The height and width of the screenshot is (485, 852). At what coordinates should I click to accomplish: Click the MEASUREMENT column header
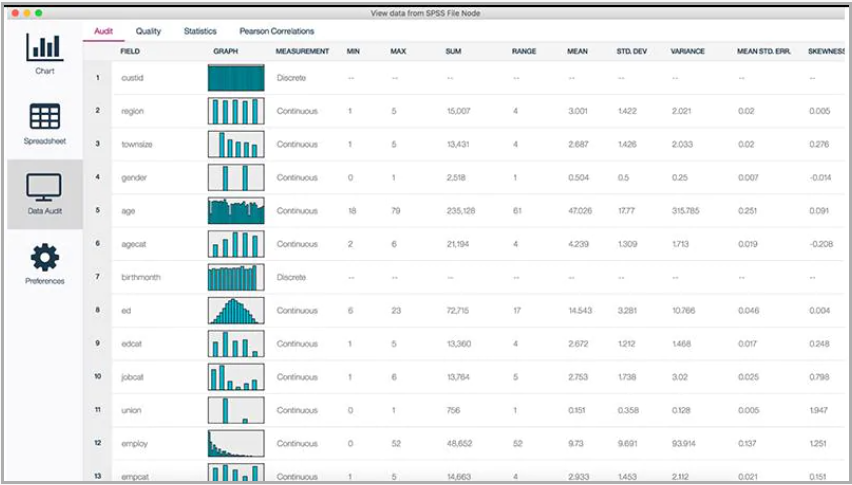point(302,51)
